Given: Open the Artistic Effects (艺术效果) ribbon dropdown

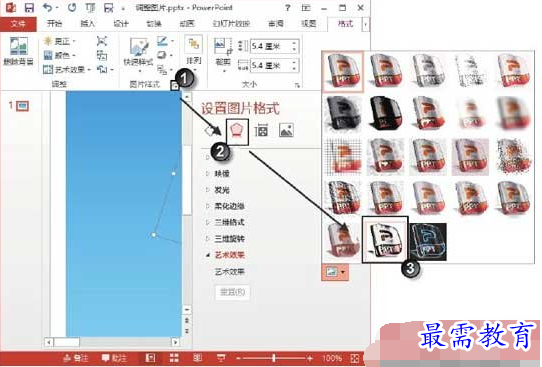Looking at the screenshot, I should pyautogui.click(x=67, y=69).
